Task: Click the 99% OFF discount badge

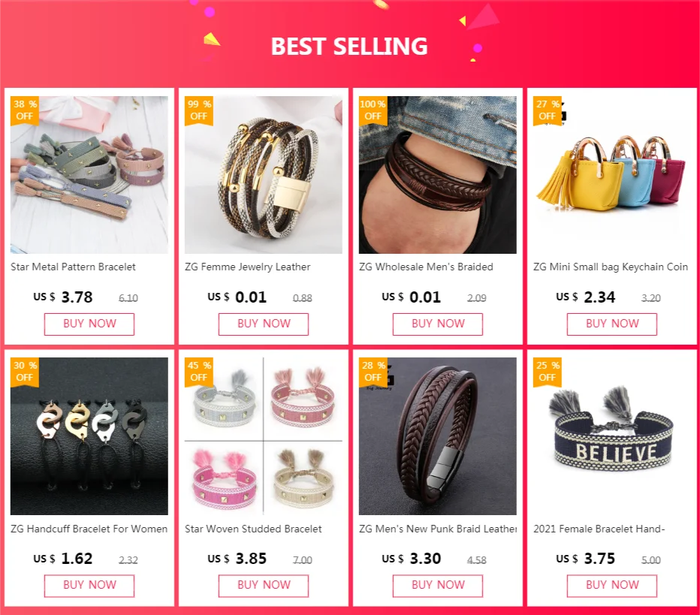Action: pyautogui.click(x=199, y=110)
